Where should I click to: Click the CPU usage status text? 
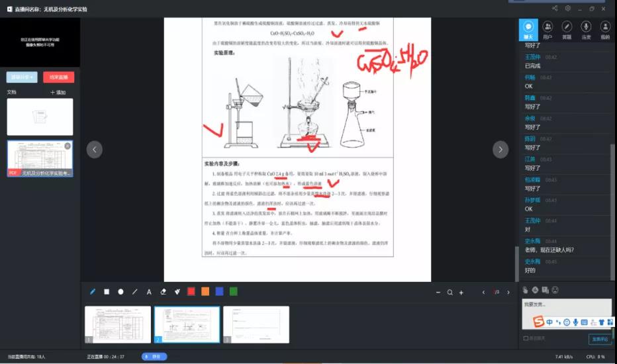[595, 357]
